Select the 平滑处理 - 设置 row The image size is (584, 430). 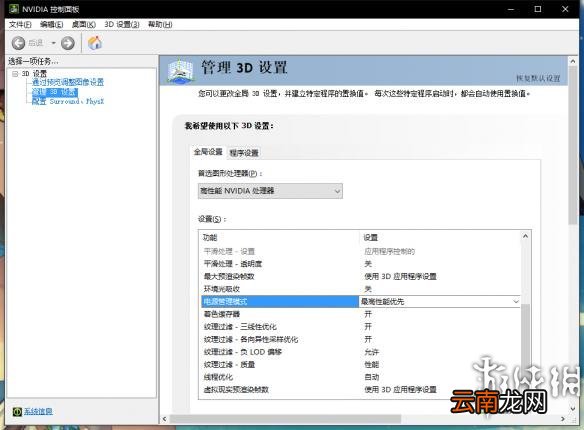(361, 252)
